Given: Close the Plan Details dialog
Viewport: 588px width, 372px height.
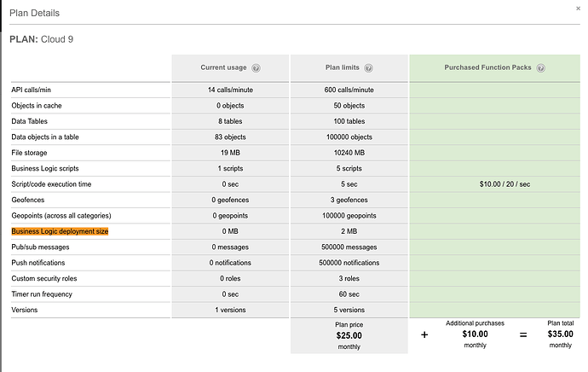Looking at the screenshot, I should [x=579, y=8].
